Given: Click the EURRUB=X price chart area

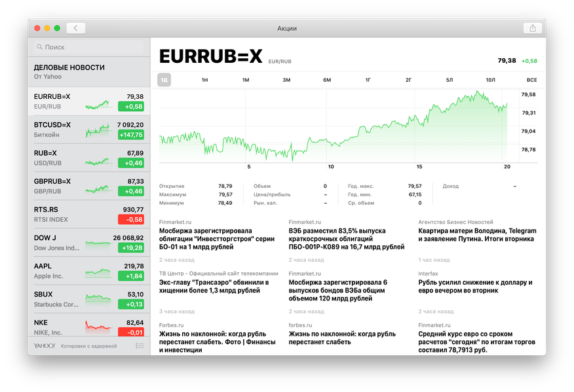Looking at the screenshot, I should (x=339, y=126).
